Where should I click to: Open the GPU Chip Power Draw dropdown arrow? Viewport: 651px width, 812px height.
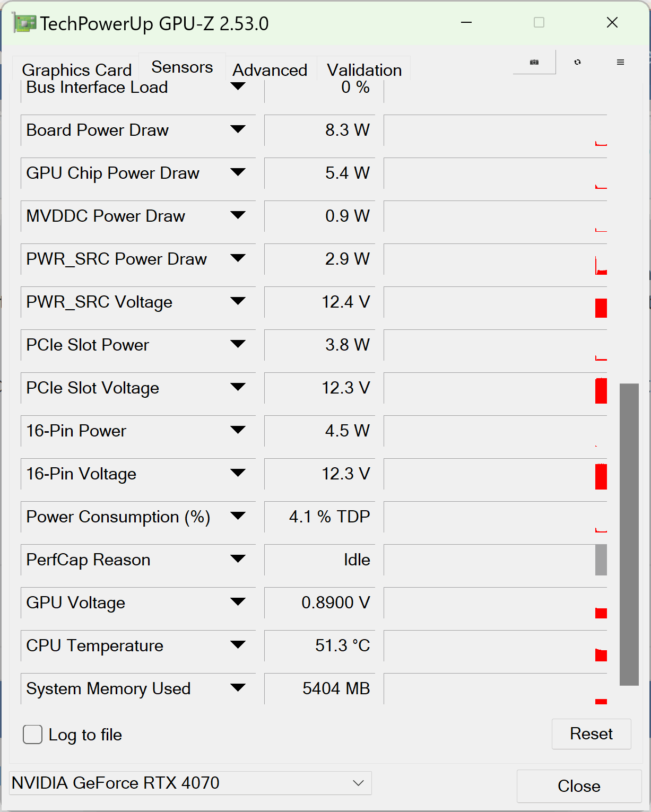(x=238, y=172)
